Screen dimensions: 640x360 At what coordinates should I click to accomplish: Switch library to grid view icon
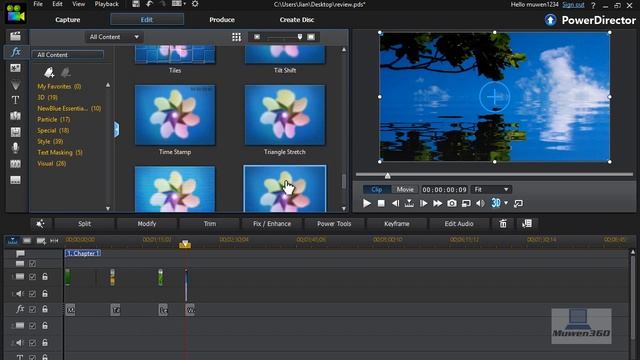(236, 37)
